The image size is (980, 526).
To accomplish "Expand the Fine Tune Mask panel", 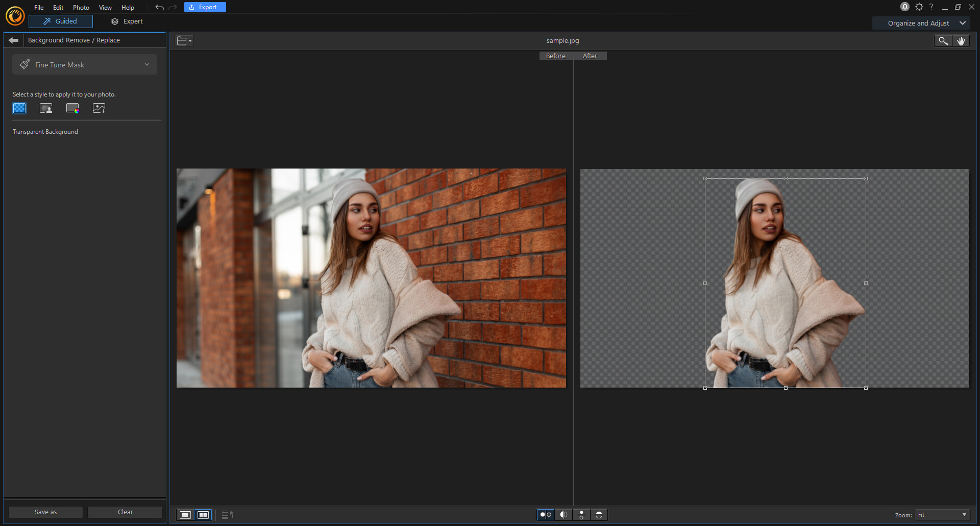I will (147, 64).
